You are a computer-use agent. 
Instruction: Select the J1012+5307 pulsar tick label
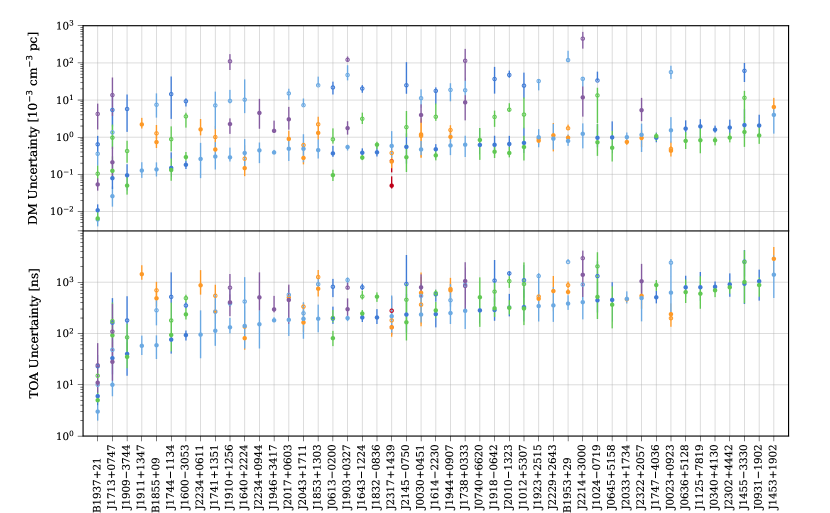(x=523, y=474)
